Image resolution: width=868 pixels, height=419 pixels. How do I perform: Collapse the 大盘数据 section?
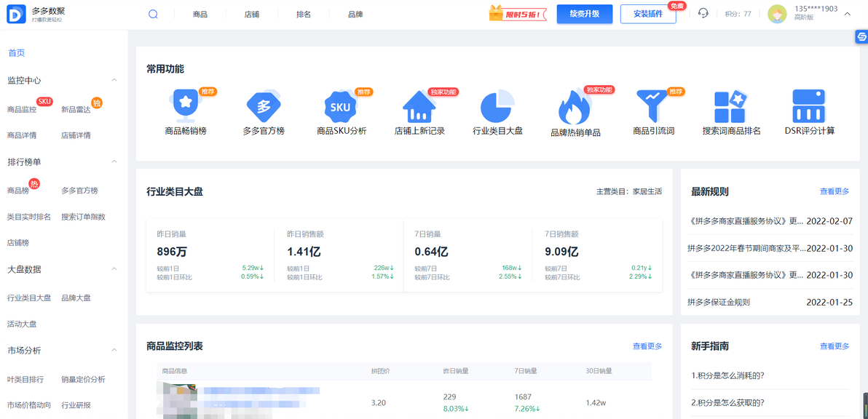[x=113, y=269]
